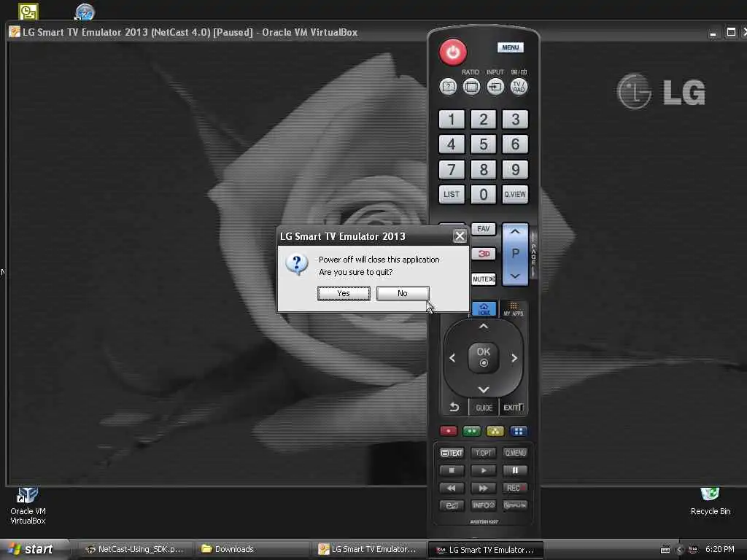Click the T.OPT button on remote
Image resolution: width=747 pixels, height=560 pixels.
483,453
